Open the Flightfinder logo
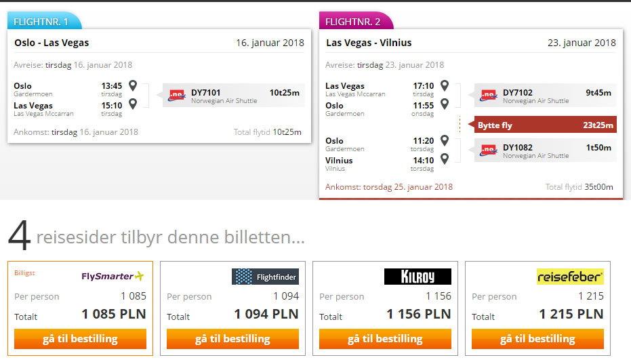The height and width of the screenshot is (364, 631). 265,277
